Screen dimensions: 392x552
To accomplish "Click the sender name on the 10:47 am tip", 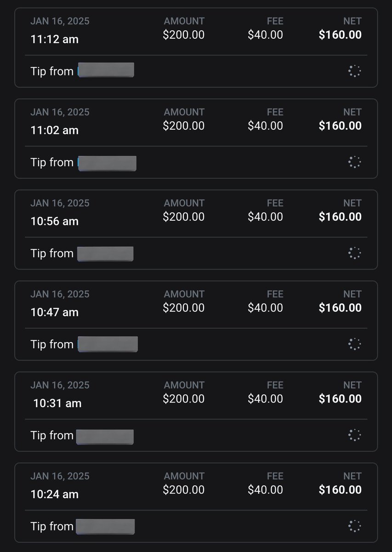I will click(108, 345).
